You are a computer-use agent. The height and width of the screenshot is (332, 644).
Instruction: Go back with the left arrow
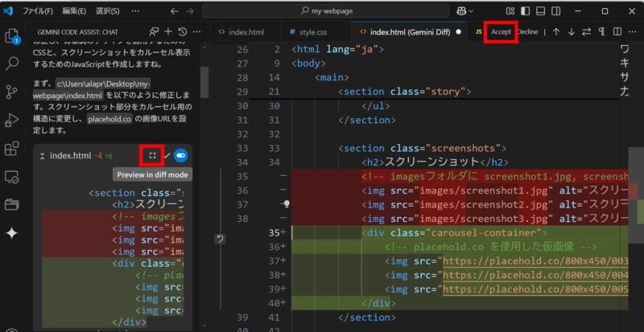tap(174, 11)
